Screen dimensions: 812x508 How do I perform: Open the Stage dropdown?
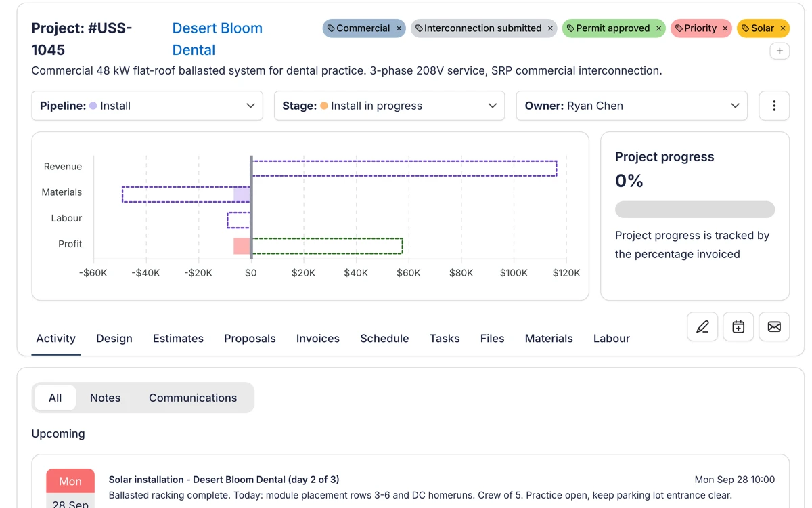point(389,106)
